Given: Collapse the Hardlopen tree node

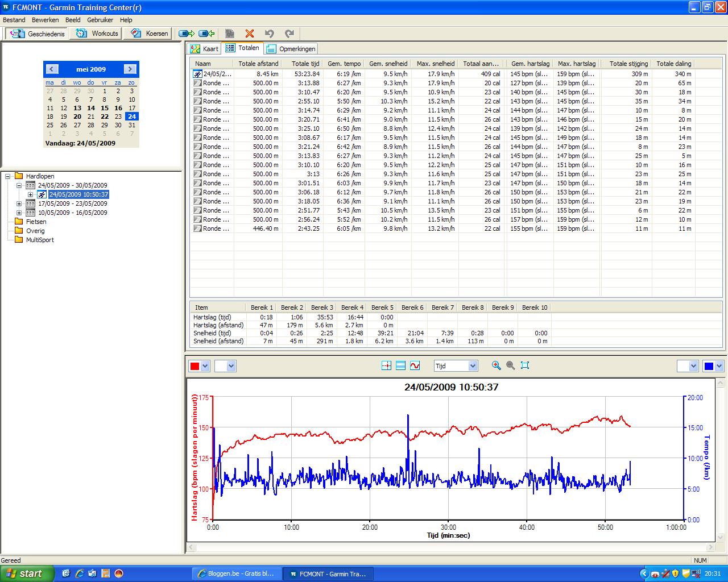Looking at the screenshot, I should [8, 176].
